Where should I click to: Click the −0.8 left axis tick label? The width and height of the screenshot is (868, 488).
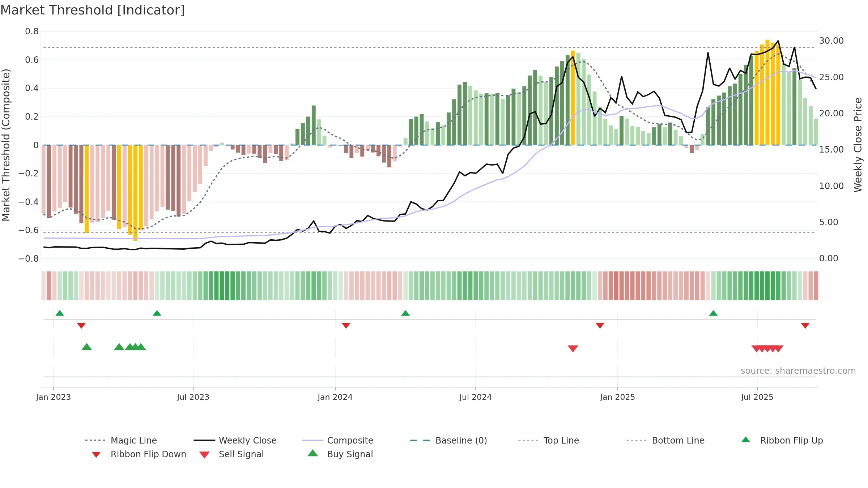tap(29, 258)
